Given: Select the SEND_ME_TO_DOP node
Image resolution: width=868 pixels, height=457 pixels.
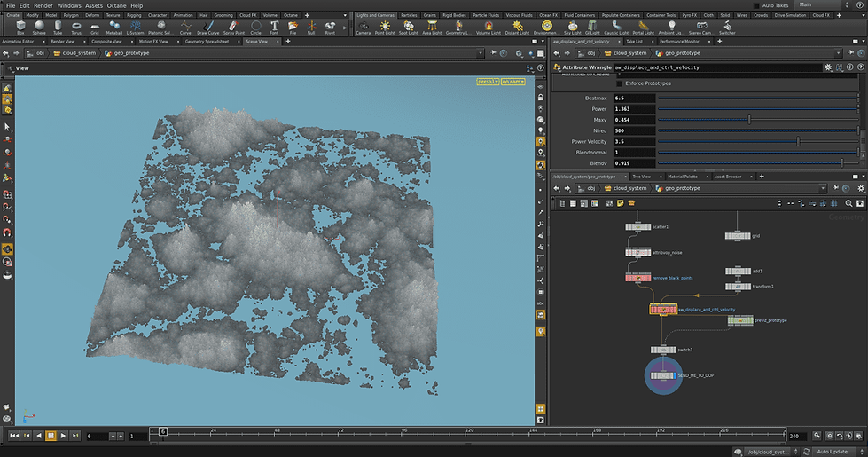Looking at the screenshot, I should pyautogui.click(x=662, y=375).
